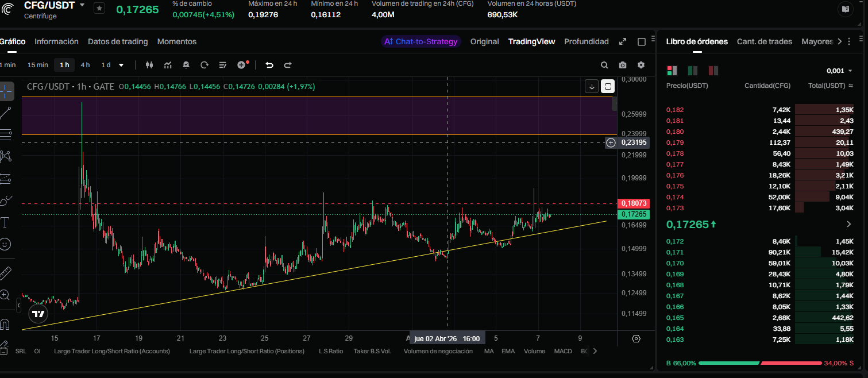Click the 0,18073 red price label
The image size is (868, 378).
pos(633,203)
